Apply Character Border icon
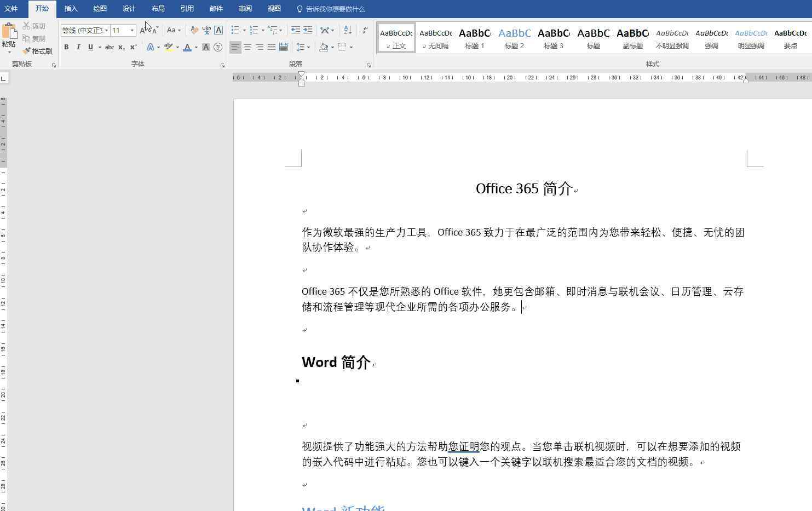812x511 pixels. tap(218, 30)
